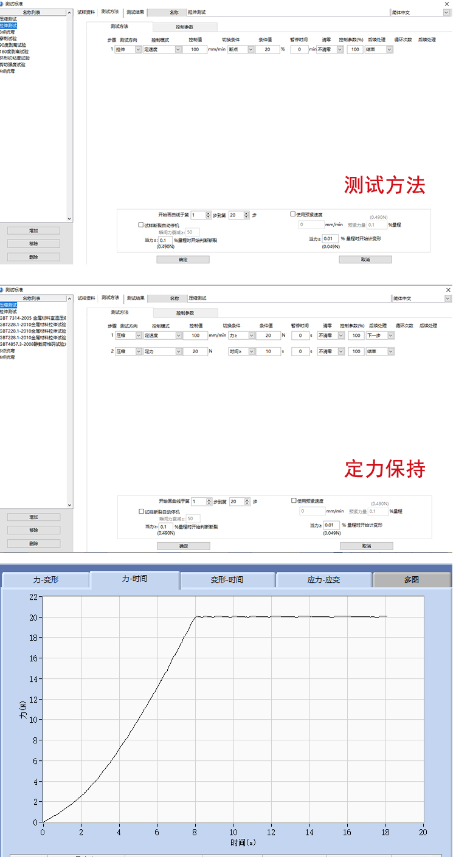The width and height of the screenshot is (456, 868).
Task: Click the 20 N control value field in step 2
Action: (x=195, y=351)
